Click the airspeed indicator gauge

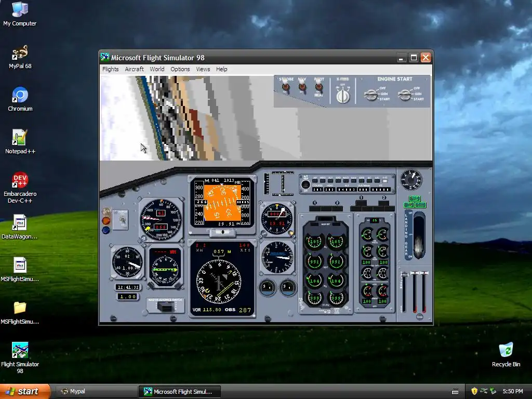(x=161, y=220)
